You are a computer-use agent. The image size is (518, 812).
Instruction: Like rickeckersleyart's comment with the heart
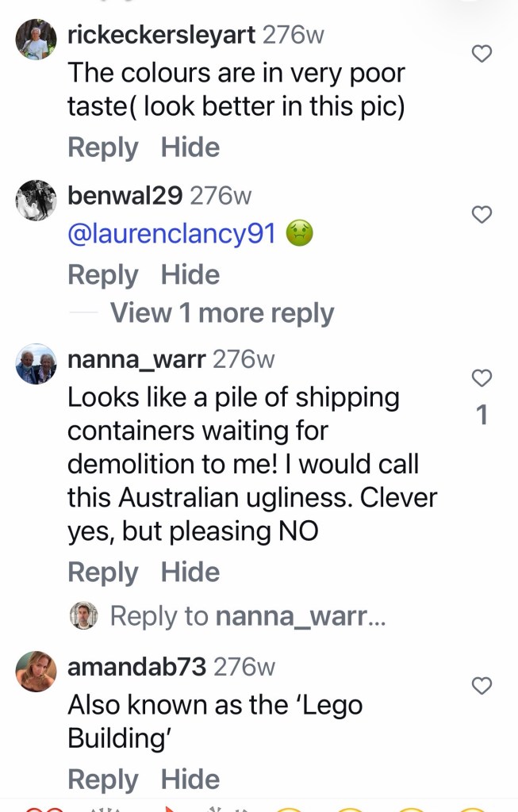coord(482,53)
